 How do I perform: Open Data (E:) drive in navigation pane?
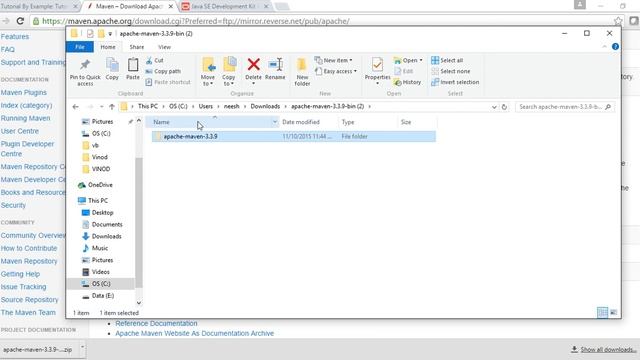[x=103, y=296]
